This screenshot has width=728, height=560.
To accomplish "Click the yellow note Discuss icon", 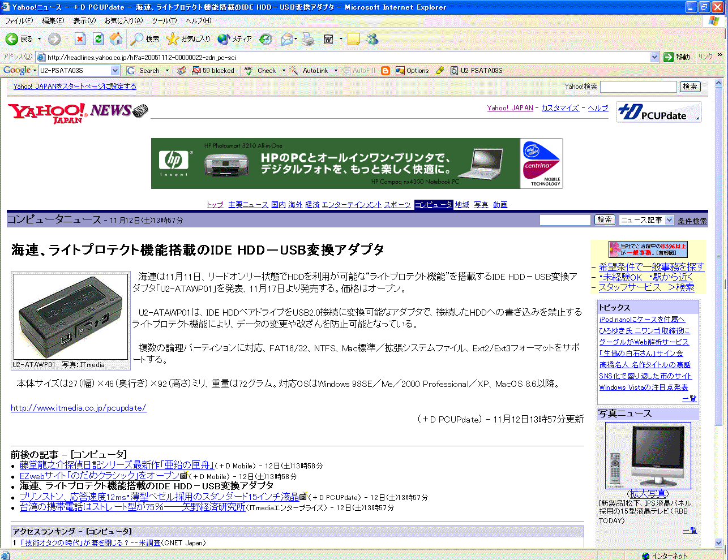I will click(x=354, y=39).
